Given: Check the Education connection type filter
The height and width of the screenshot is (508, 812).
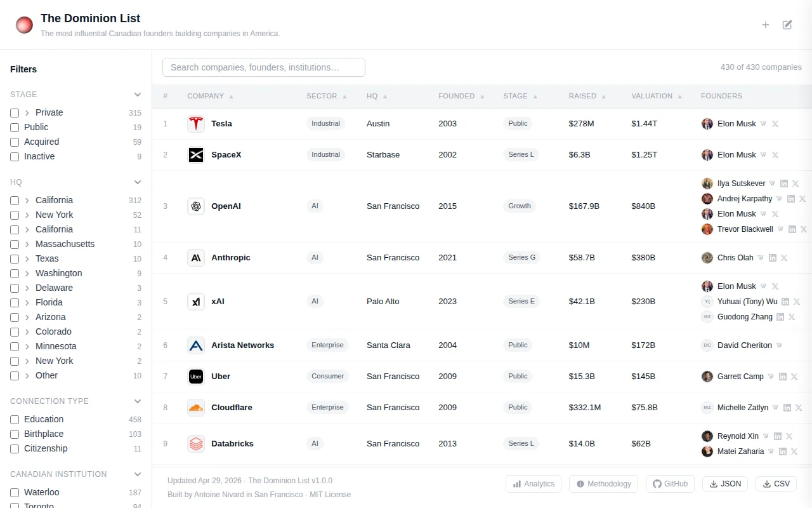Looking at the screenshot, I should pyautogui.click(x=15, y=420).
